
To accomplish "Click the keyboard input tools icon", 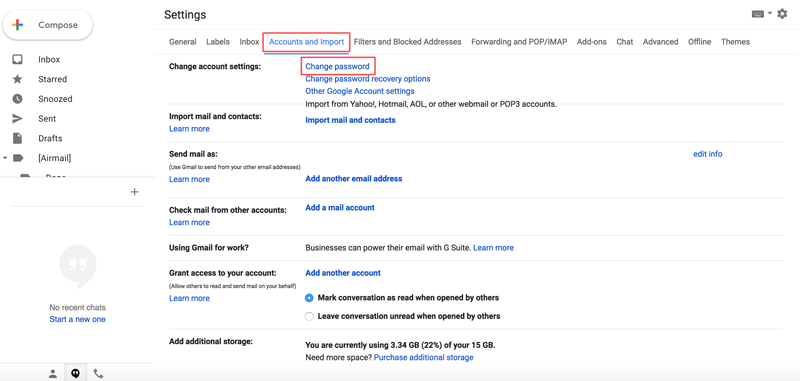I will pyautogui.click(x=758, y=14).
